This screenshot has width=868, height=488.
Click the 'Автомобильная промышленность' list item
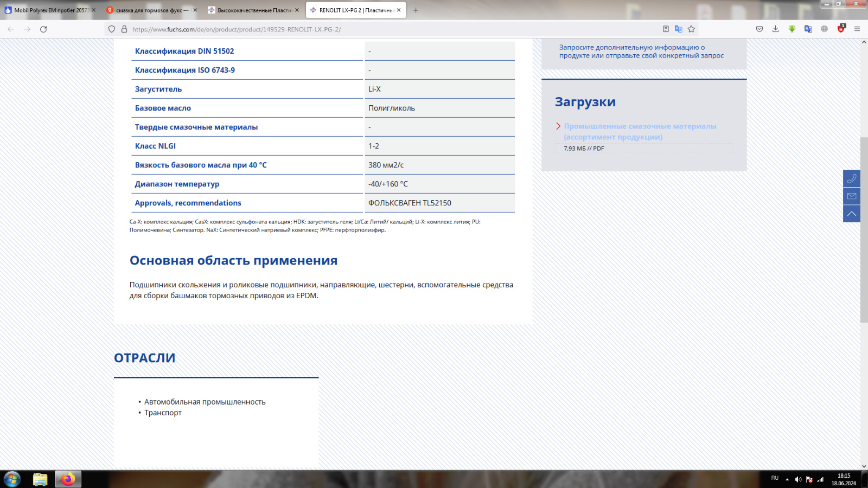(x=205, y=402)
